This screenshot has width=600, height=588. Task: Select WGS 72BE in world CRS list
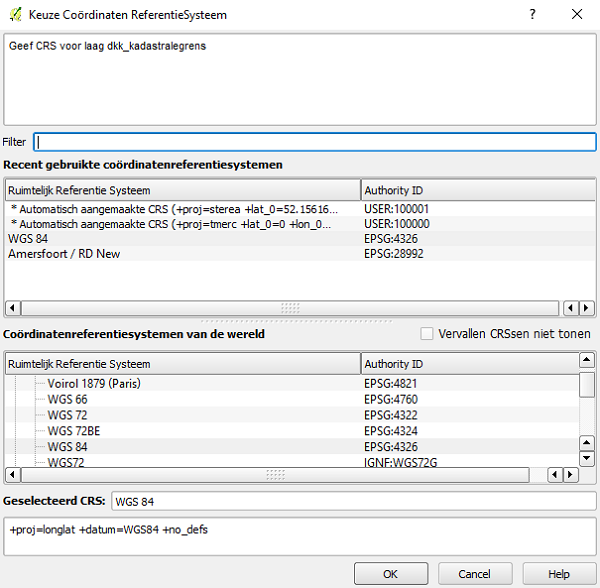[x=75, y=431]
